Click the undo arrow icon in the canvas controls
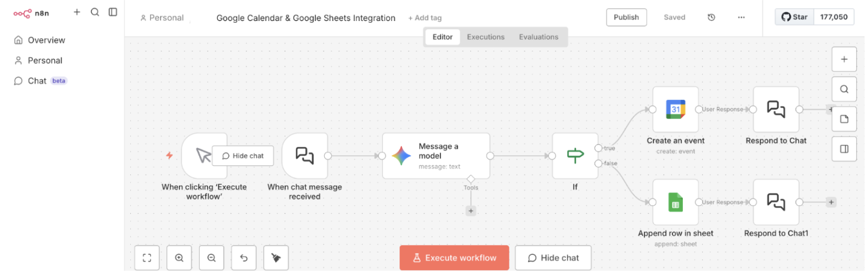This screenshot has width=868, height=272. 244,257
